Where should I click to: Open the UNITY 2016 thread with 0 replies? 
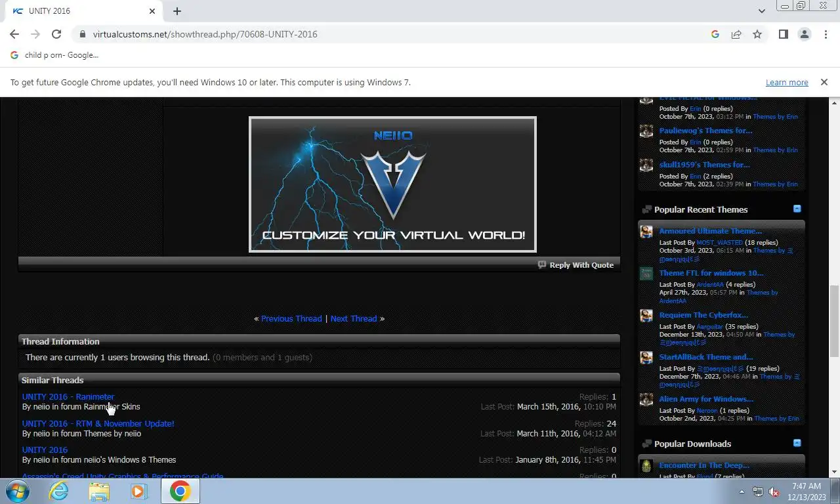click(x=45, y=450)
